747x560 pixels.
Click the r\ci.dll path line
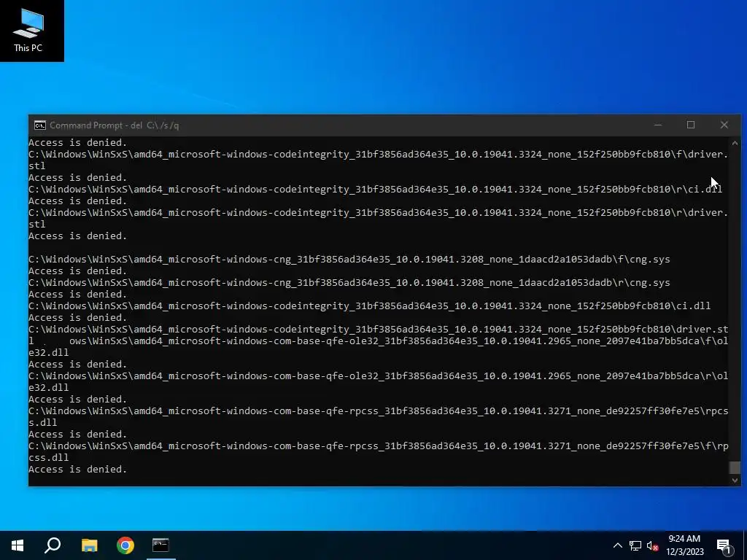pyautogui.click(x=376, y=189)
